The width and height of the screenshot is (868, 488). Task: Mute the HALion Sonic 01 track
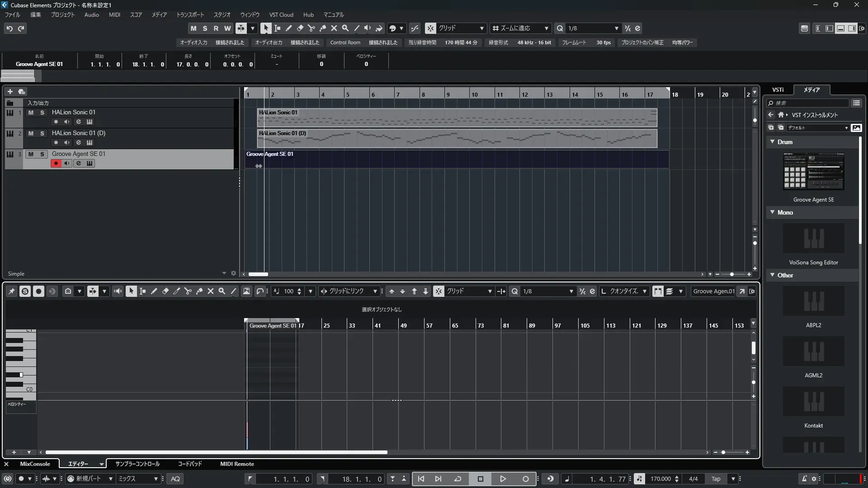pyautogui.click(x=31, y=113)
